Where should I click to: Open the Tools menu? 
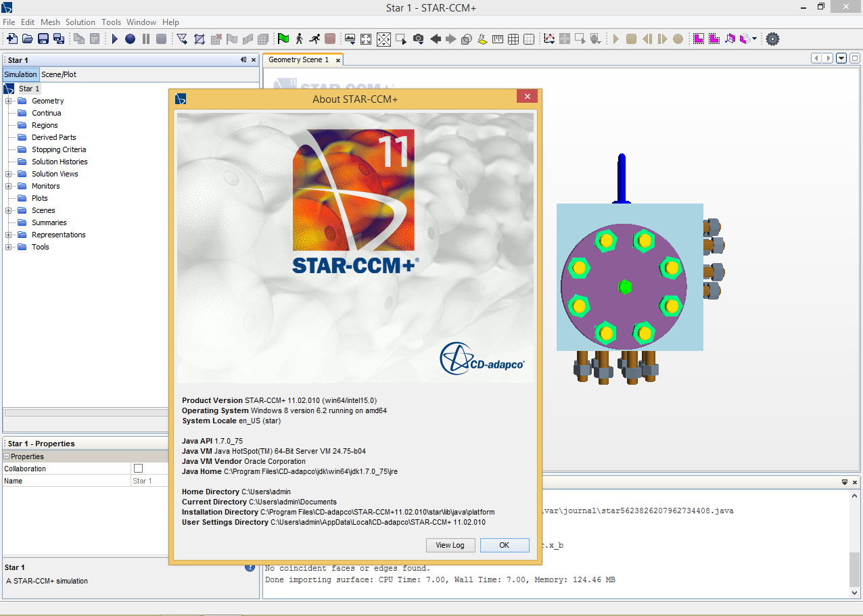click(112, 22)
